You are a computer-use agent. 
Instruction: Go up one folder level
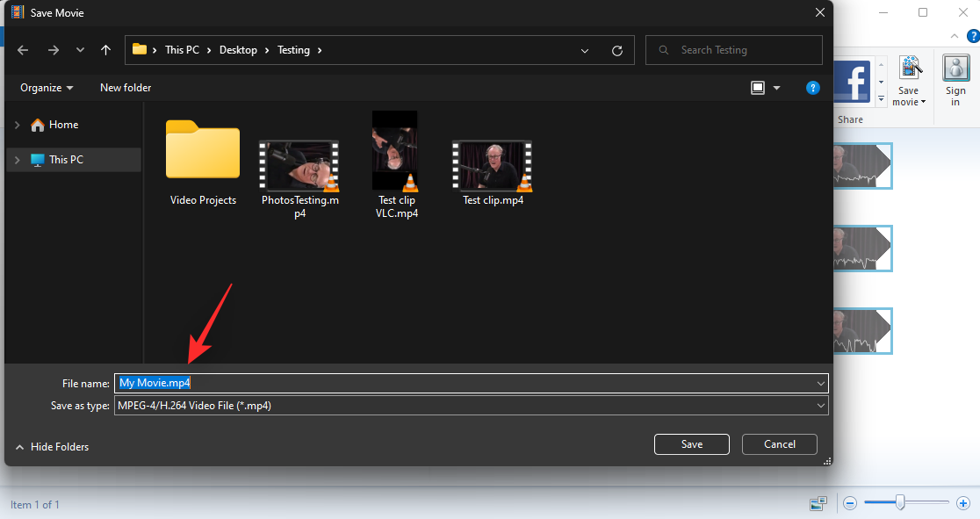click(105, 50)
